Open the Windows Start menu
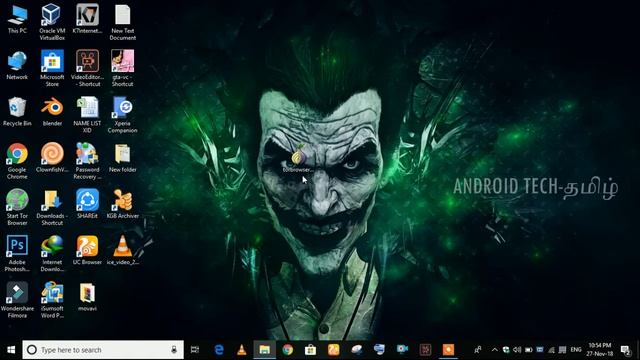 click(x=11, y=350)
